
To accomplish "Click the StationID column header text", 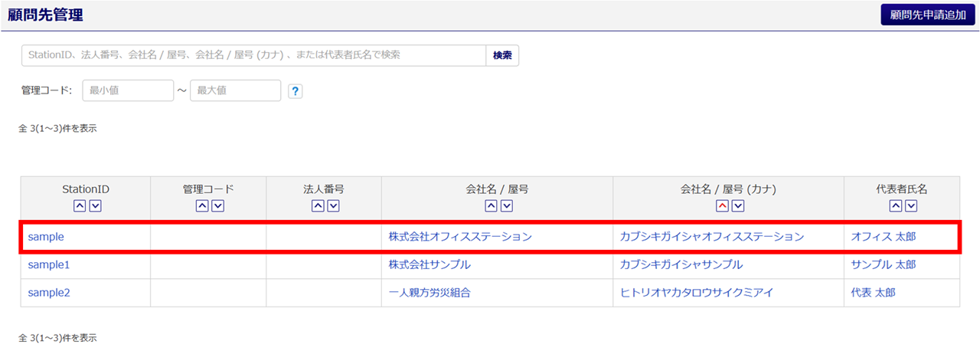I will point(86,189).
